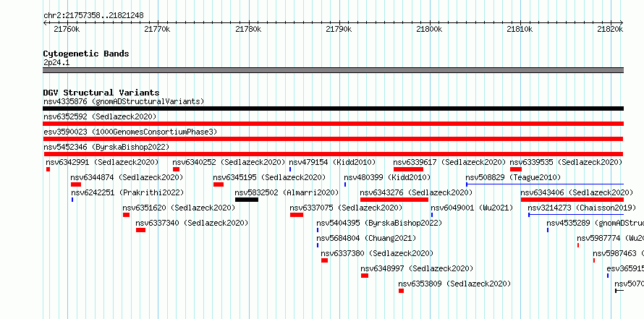Click the red bar under nsv5452346

tap(333, 154)
